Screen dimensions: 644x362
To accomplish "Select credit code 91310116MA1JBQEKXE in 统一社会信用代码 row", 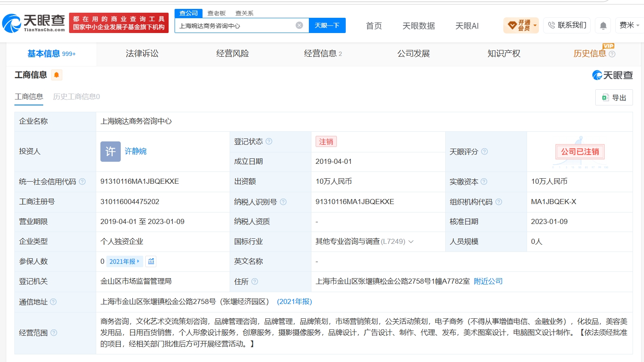I will point(139,182).
